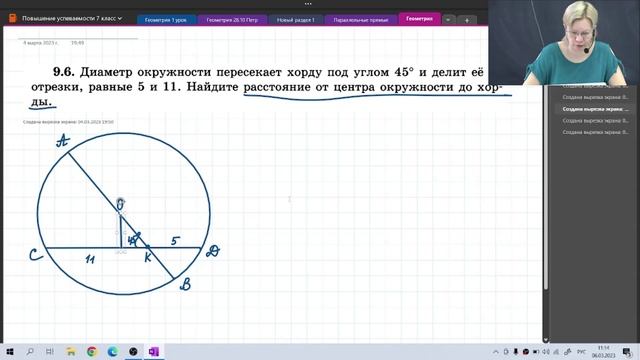Open the Windows Start menu
The height and width of the screenshot is (360, 640).
pyautogui.click(x=9, y=351)
